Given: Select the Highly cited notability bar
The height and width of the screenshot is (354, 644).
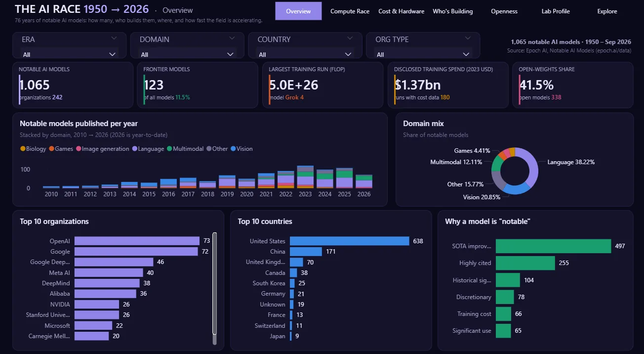Looking at the screenshot, I should click(525, 263).
